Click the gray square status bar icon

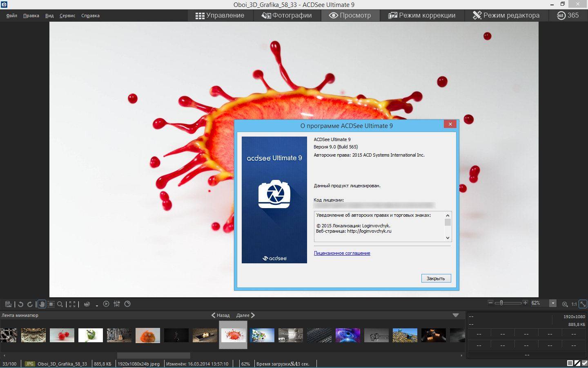570,363
